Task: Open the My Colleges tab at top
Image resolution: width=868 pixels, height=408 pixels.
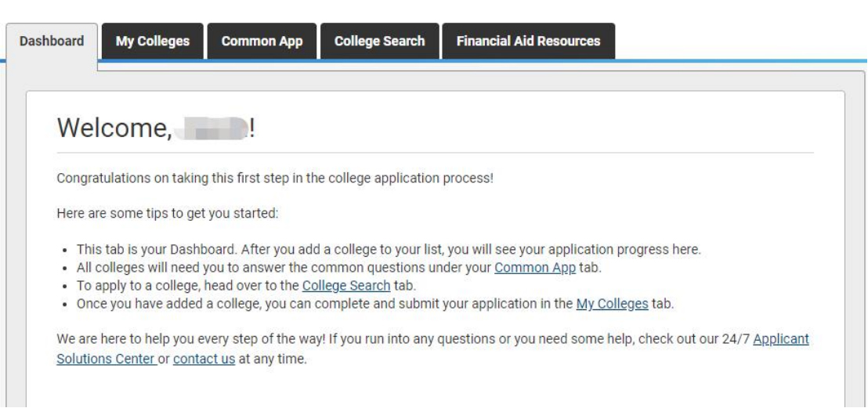Action: click(153, 42)
